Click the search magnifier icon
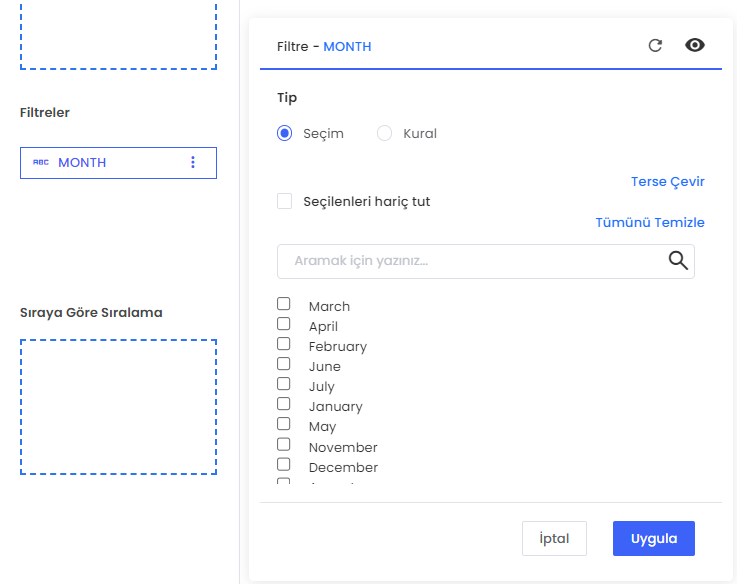The height and width of the screenshot is (584, 737). coord(678,261)
